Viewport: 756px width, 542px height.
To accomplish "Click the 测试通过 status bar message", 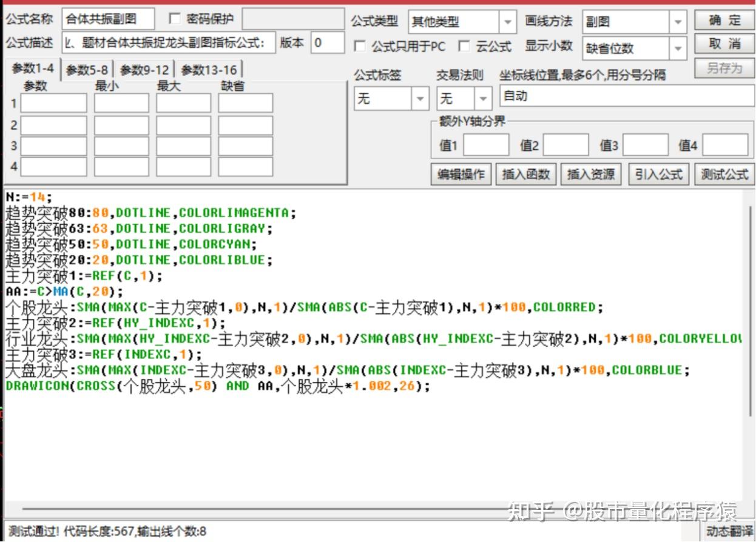I will (107, 532).
